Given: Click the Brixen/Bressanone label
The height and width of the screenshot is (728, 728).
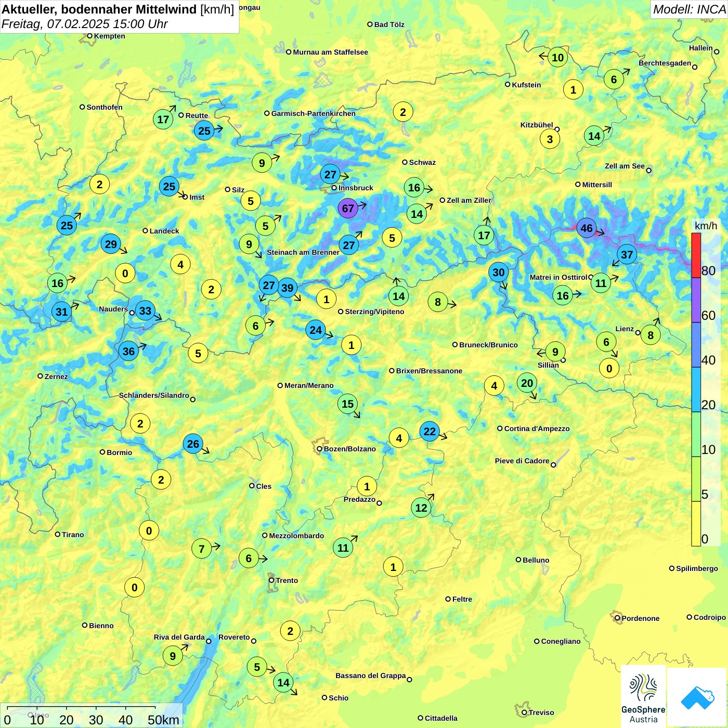Looking at the screenshot, I should point(429,371).
